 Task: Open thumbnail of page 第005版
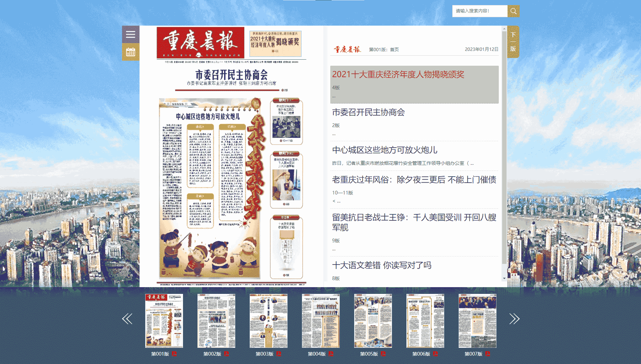pos(373,321)
